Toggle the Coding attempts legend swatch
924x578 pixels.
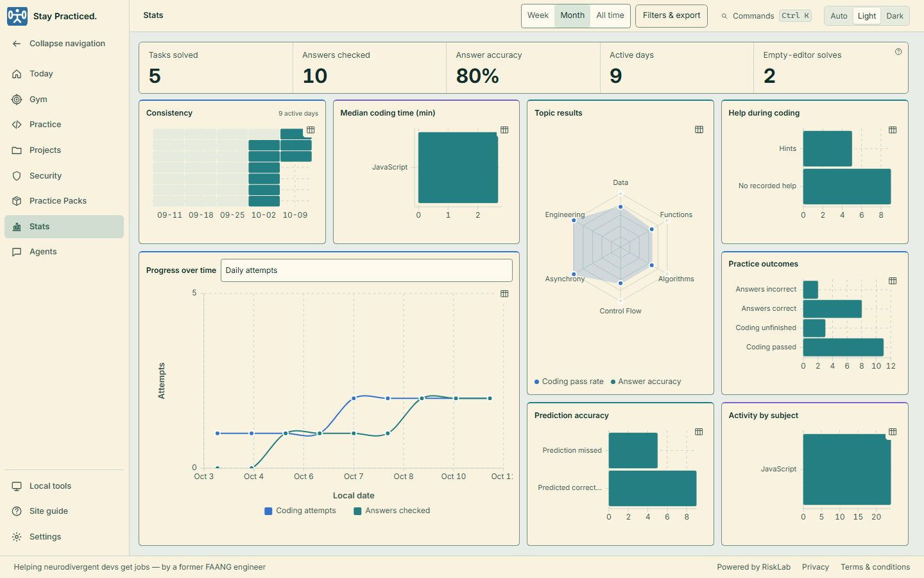(268, 511)
